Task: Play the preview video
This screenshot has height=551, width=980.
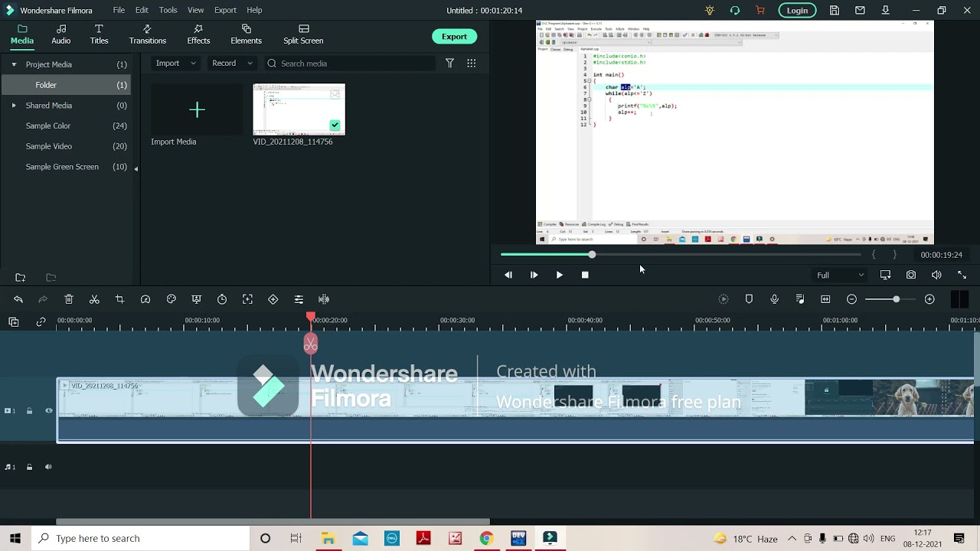Action: coord(560,275)
